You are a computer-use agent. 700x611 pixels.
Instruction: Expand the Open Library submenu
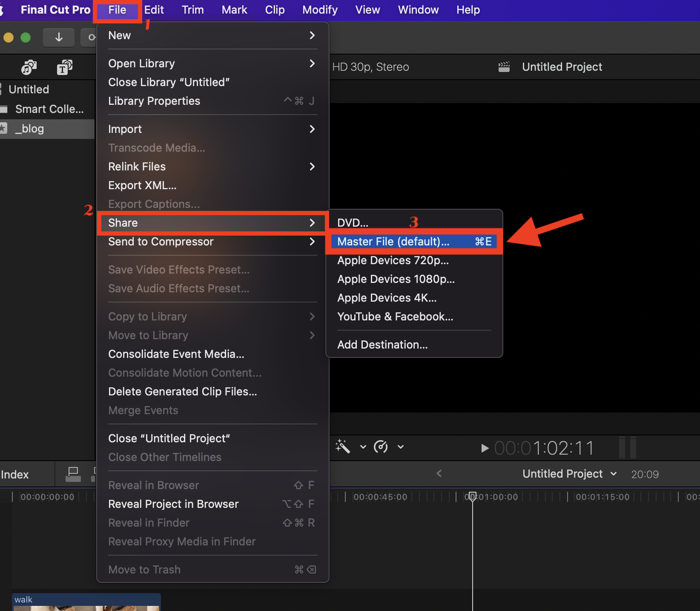point(212,63)
